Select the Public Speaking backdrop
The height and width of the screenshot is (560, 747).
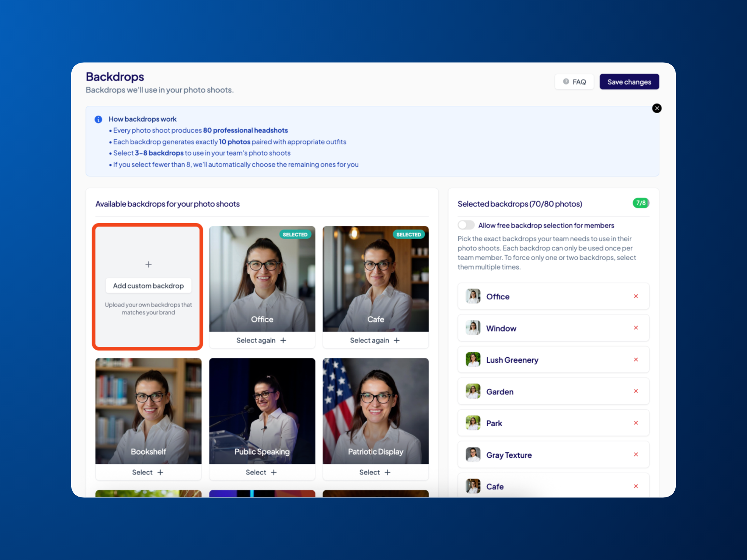coord(261,472)
